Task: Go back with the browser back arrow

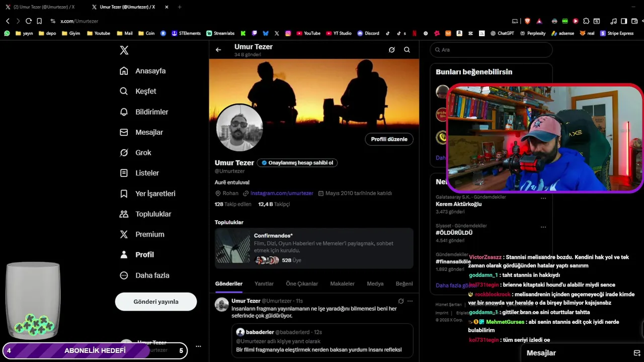Action: (8, 21)
